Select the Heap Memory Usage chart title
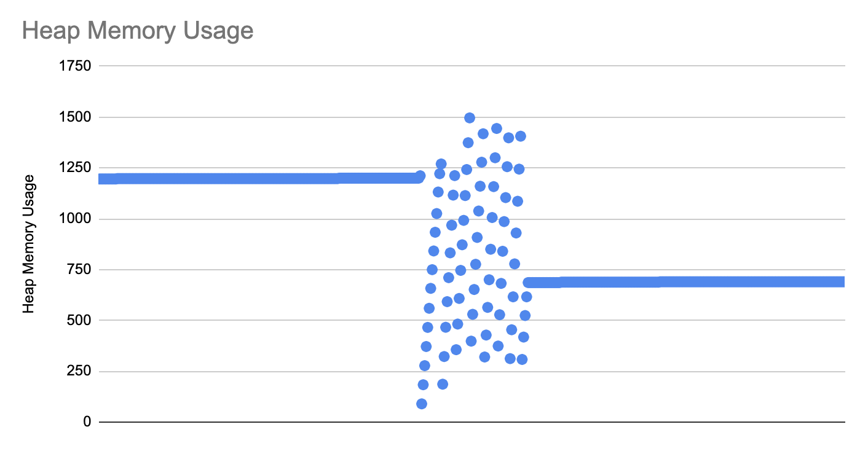868x451 pixels. (138, 30)
